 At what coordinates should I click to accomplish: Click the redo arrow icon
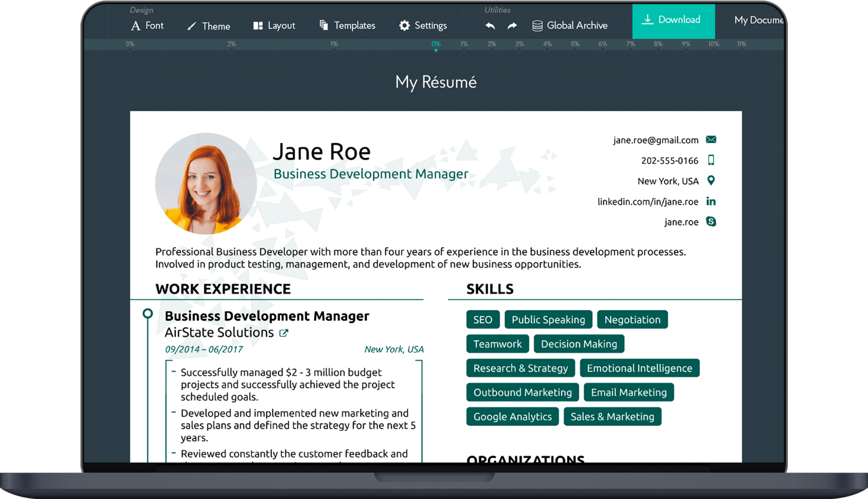tap(512, 26)
